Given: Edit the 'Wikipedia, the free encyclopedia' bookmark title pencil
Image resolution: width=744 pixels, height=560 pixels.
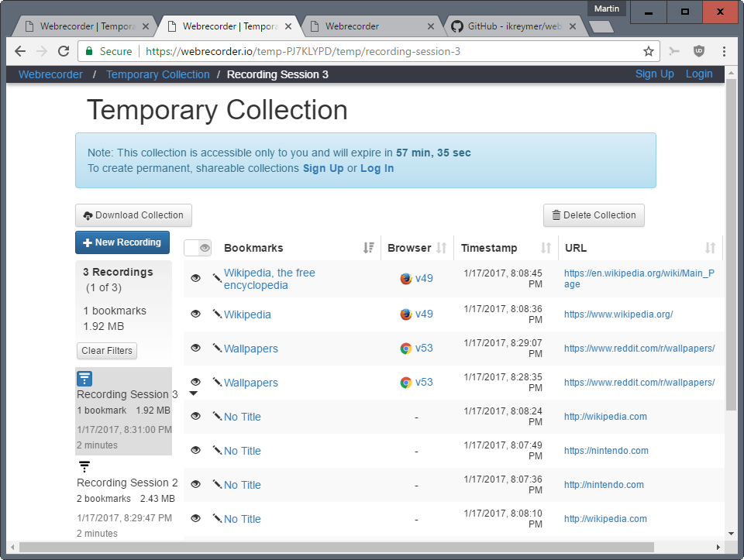Looking at the screenshot, I should point(217,278).
